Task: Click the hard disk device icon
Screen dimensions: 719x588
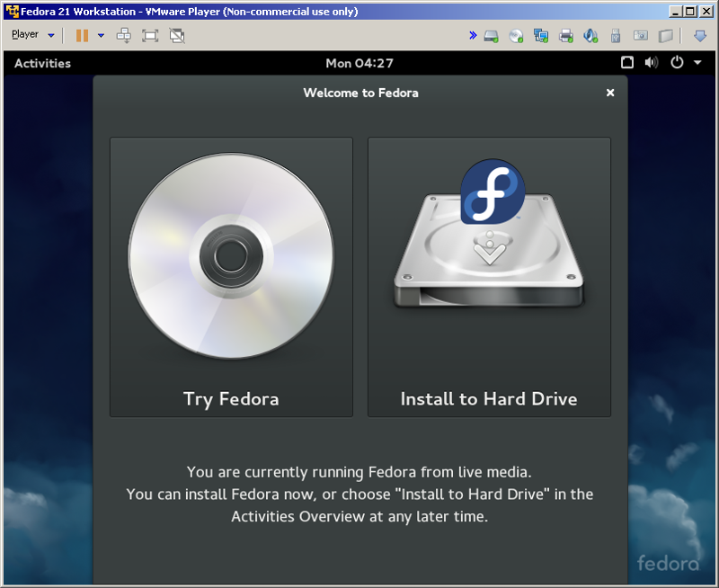Action: tap(491, 36)
